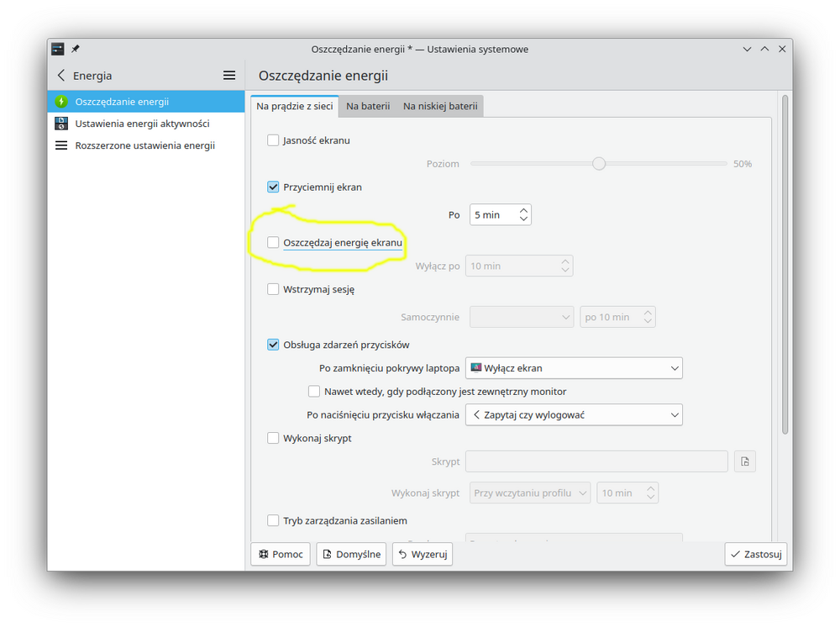The height and width of the screenshot is (627, 840).
Task: Click the system settings app icon in titlebar
Action: (58, 49)
